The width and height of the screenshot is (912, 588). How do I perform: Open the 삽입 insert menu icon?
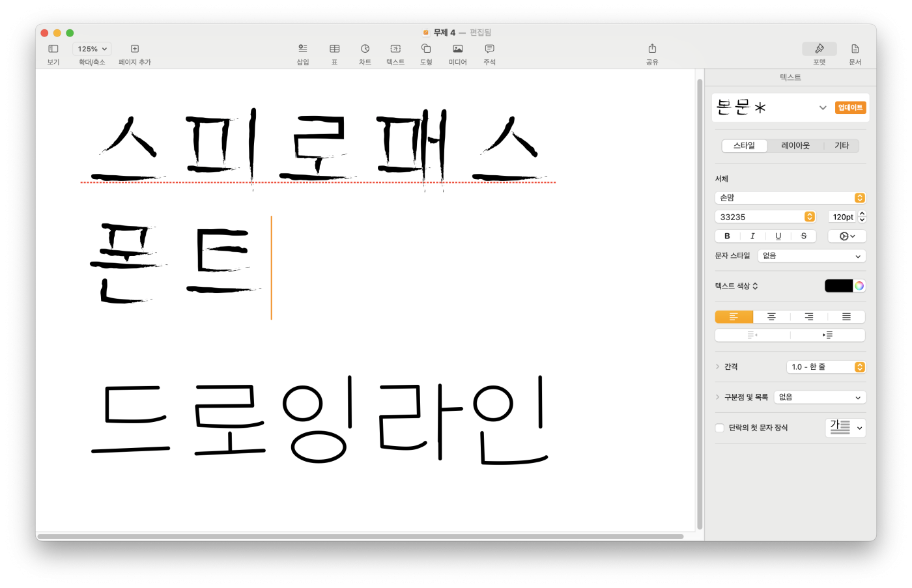(303, 49)
